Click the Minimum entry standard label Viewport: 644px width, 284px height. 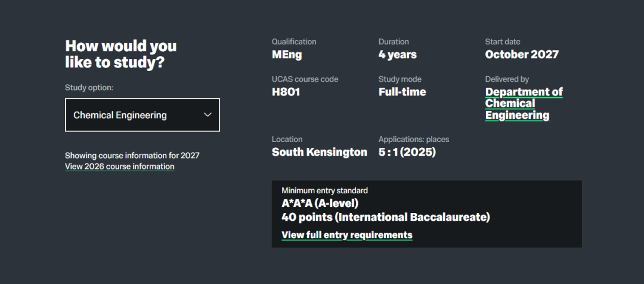click(x=324, y=190)
